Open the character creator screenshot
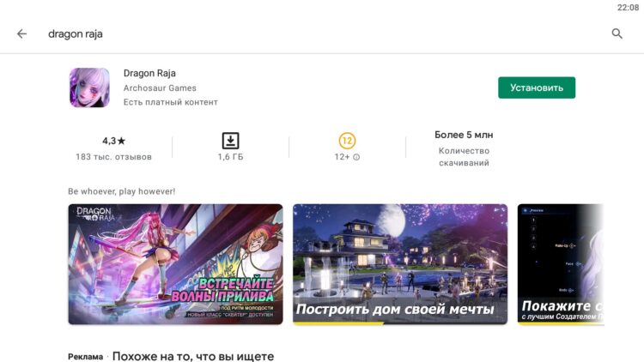This screenshot has width=644, height=362. pos(561,264)
